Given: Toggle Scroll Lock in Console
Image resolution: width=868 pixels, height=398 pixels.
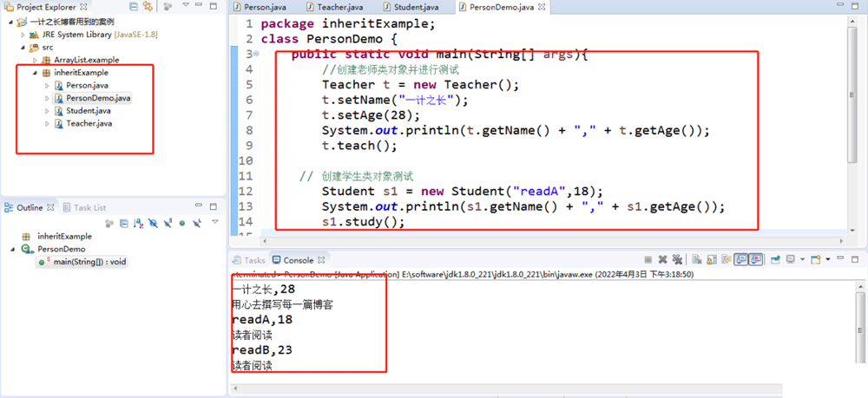Looking at the screenshot, I should [712, 259].
